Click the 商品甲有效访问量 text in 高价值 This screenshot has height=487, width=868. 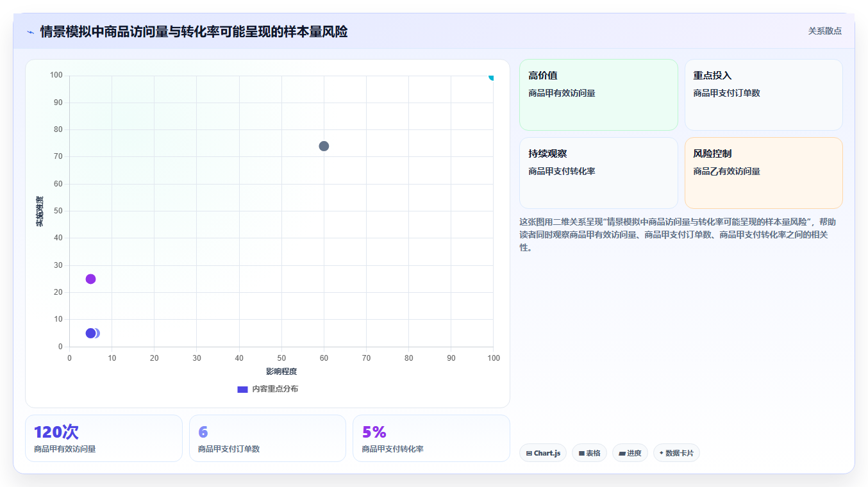click(562, 94)
